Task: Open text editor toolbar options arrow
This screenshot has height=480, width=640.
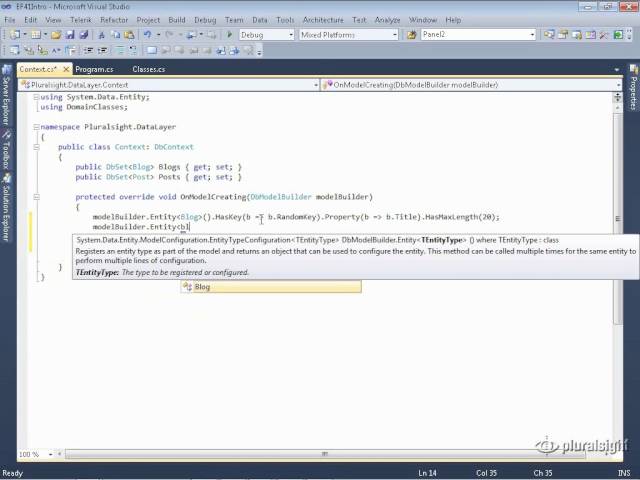Action: click(260, 51)
